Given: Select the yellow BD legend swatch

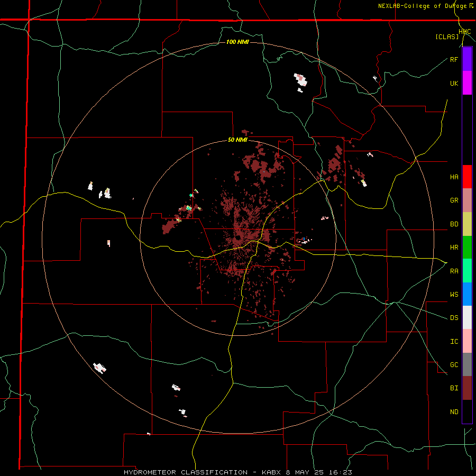Looking at the screenshot, I should point(467,224).
